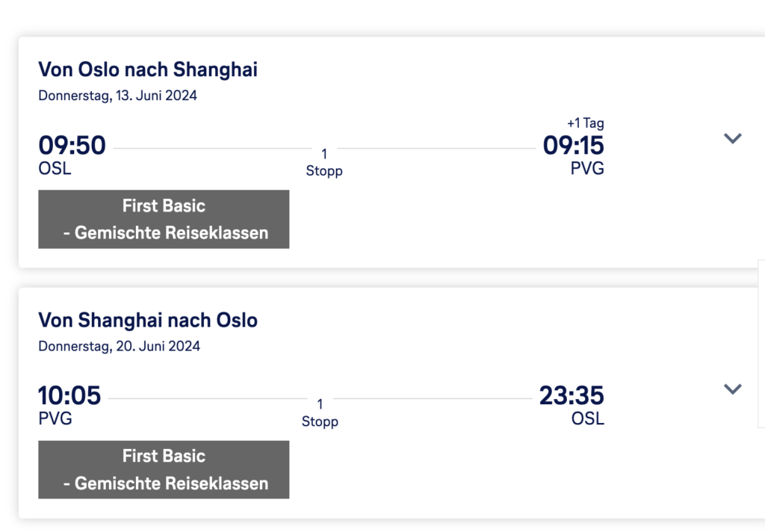Select the 'Von Oslo nach Shanghai' heading
The image size is (765, 532).
tap(148, 70)
